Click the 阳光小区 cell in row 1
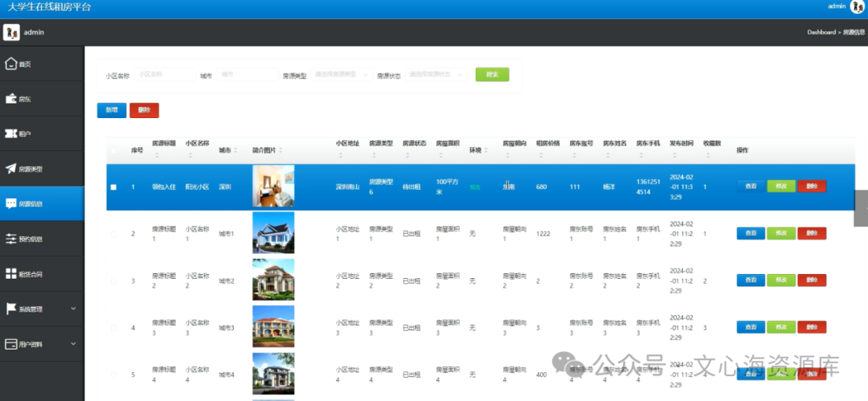Screen dimensions: 868x401 197,187
